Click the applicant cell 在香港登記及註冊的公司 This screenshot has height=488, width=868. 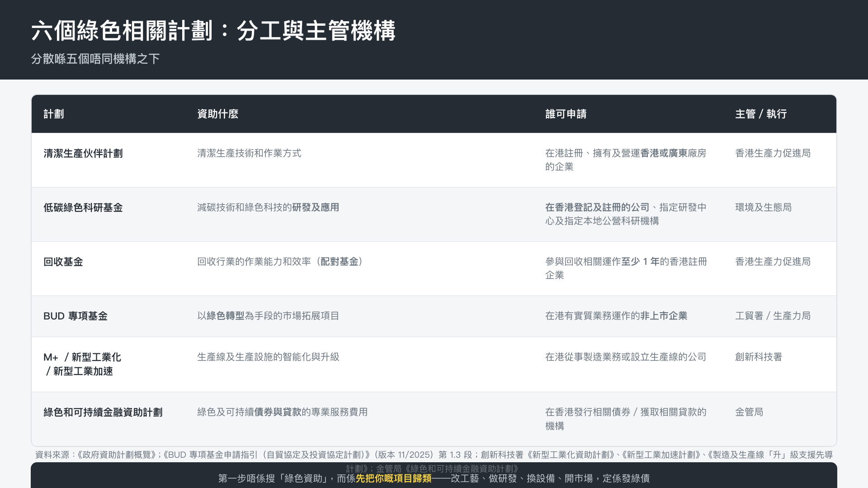pyautogui.click(x=626, y=214)
